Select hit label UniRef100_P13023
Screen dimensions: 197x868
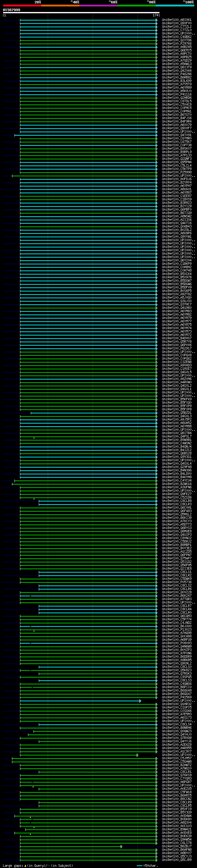[x=177, y=629]
